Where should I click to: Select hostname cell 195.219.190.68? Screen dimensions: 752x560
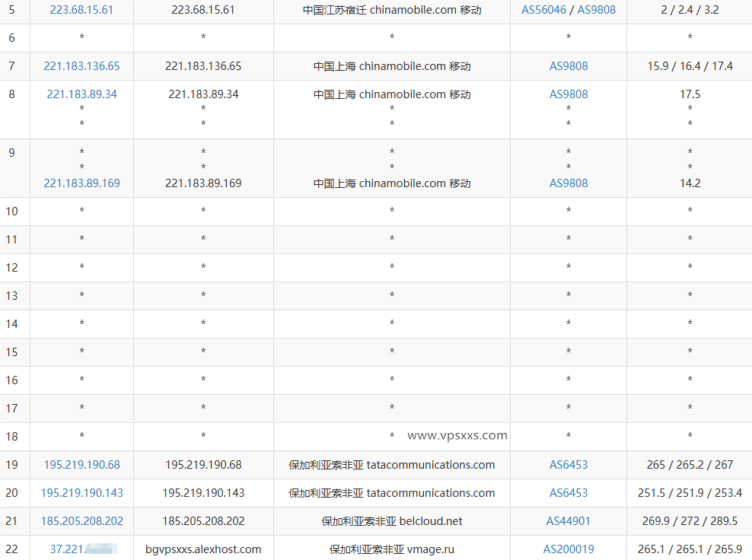click(203, 465)
